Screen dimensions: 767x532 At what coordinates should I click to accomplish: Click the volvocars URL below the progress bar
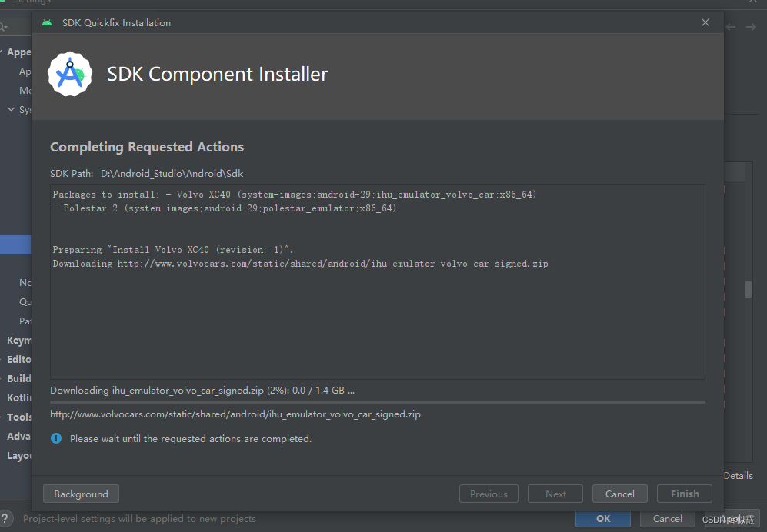click(235, 414)
